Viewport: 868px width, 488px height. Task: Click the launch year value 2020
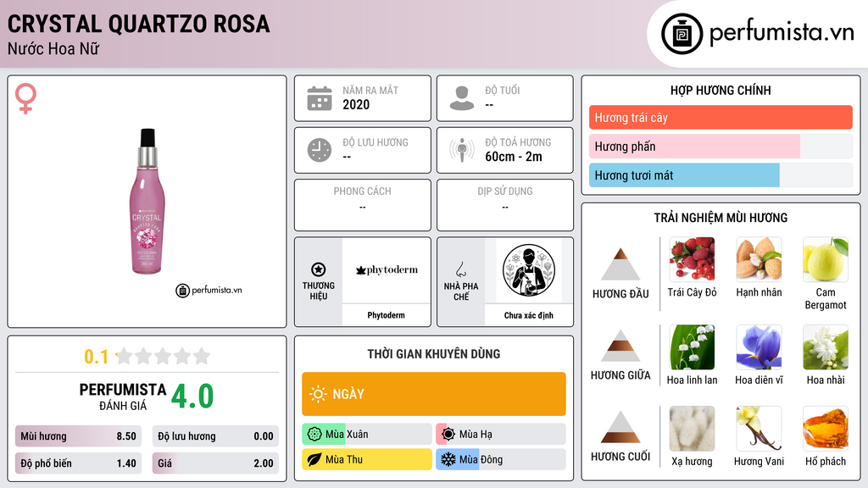coord(356,104)
